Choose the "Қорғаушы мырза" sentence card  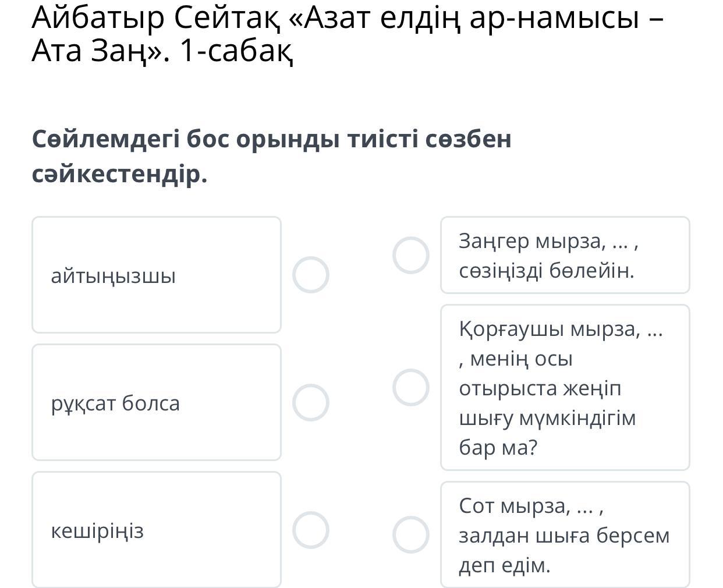[565, 387]
